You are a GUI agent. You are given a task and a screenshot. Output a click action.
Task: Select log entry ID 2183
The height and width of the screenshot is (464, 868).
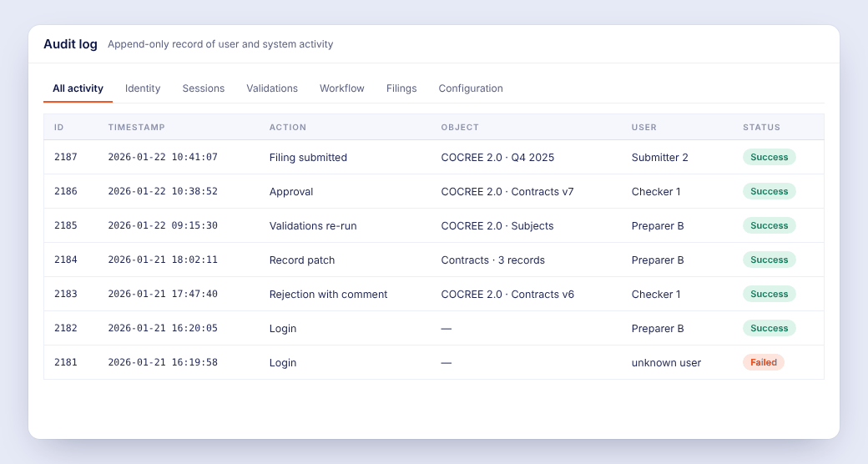(x=65, y=294)
